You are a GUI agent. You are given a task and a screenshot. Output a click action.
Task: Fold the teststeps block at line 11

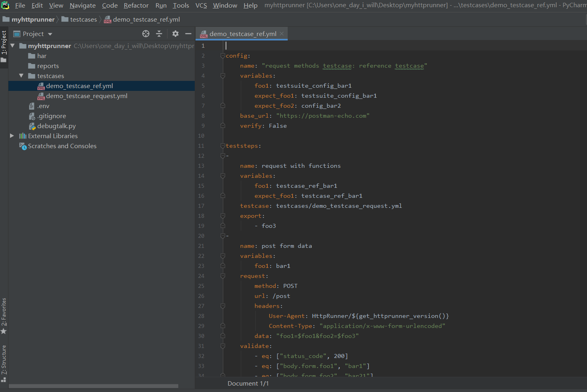coord(223,146)
